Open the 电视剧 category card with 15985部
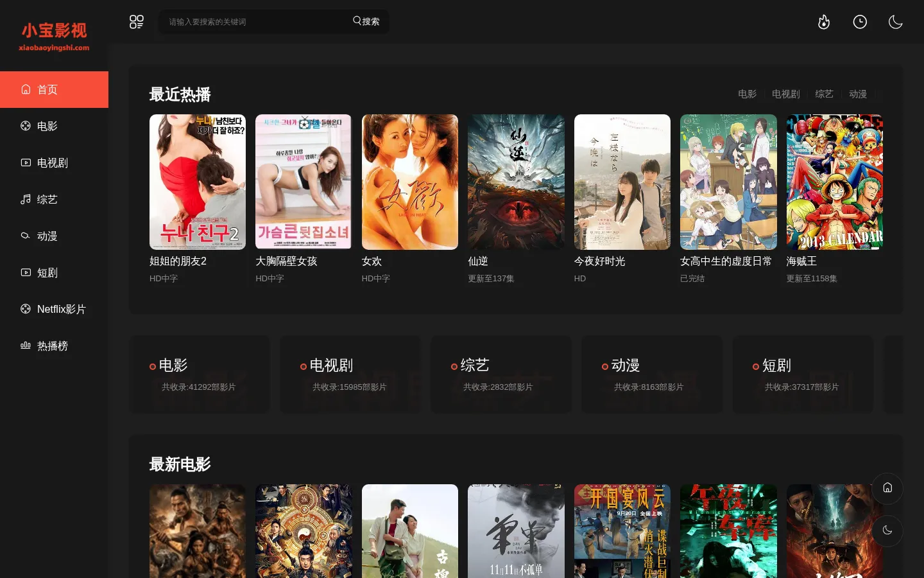 coord(350,374)
